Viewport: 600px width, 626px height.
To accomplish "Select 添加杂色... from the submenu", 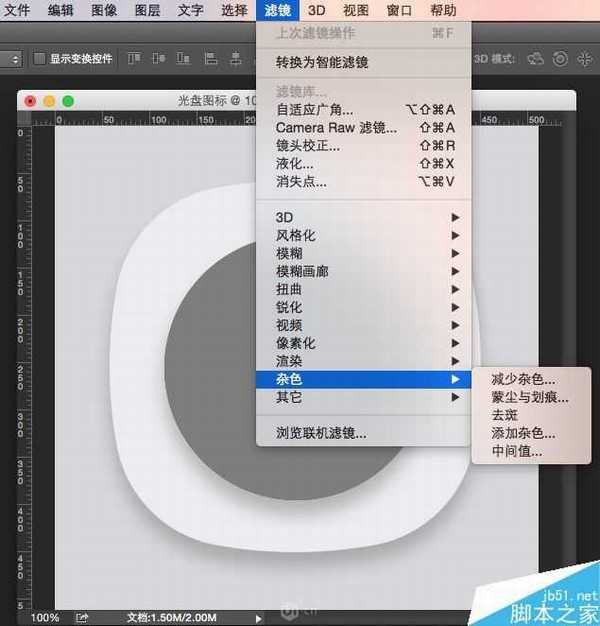I will pos(523,433).
